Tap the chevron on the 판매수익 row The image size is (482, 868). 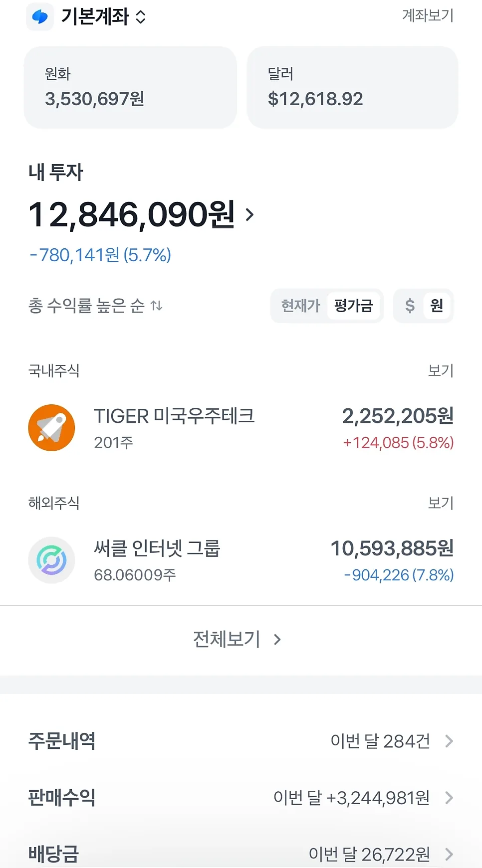[x=449, y=798]
